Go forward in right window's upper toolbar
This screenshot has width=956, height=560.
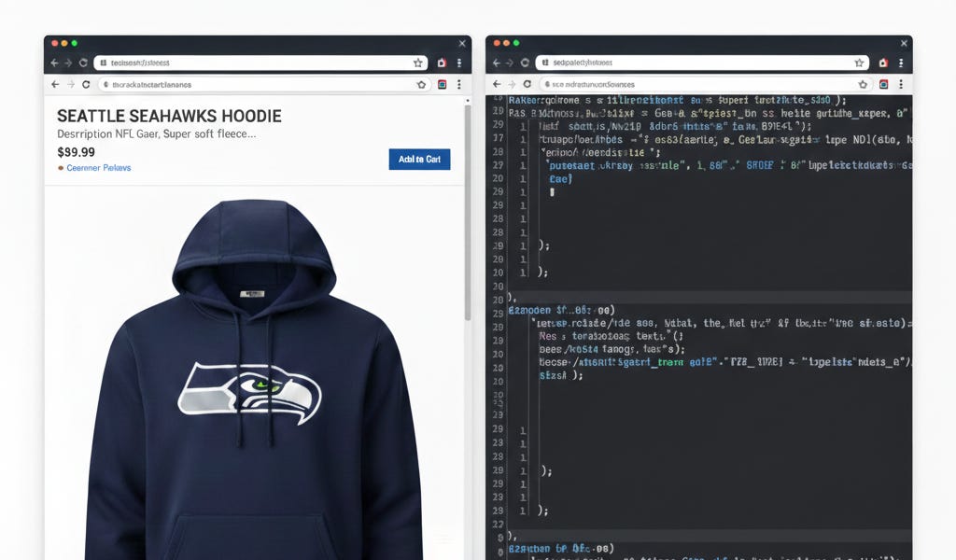510,63
